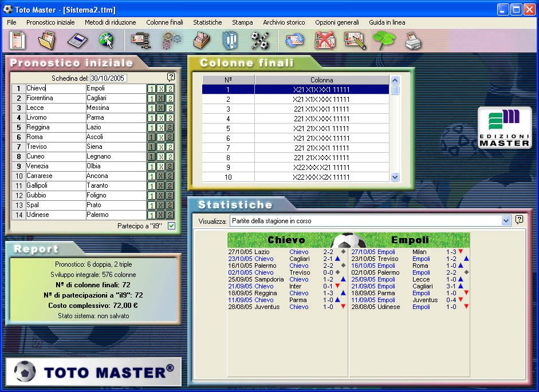
Task: Toggle sign X for Fiorentina-Cagliari
Action: point(160,98)
